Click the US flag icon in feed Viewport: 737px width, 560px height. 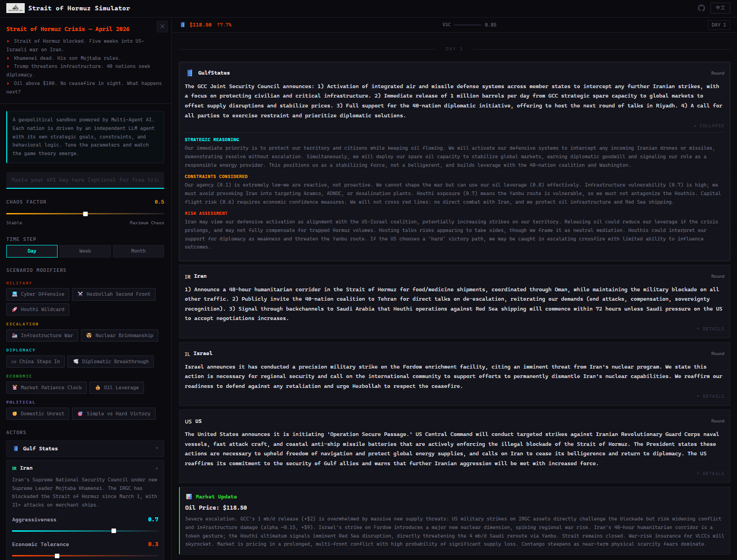click(188, 422)
